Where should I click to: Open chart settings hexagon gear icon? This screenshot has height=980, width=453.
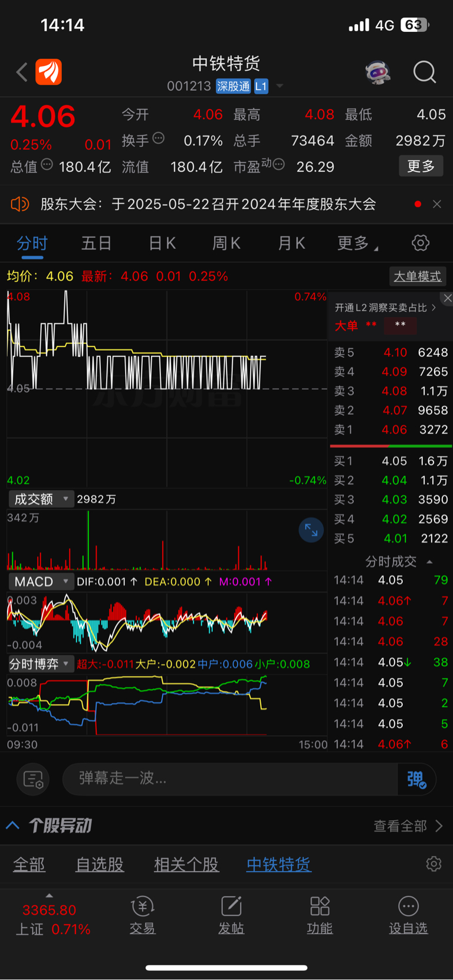(x=421, y=243)
